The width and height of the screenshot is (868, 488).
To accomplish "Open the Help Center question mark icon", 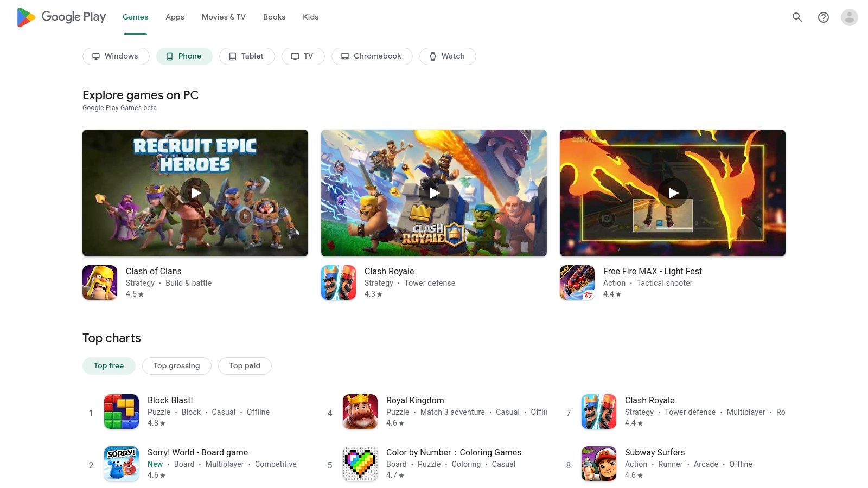I will click(x=823, y=17).
